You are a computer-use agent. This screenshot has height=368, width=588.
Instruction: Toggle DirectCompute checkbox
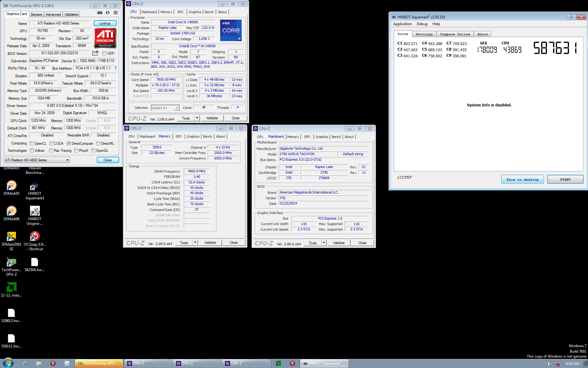69,144
